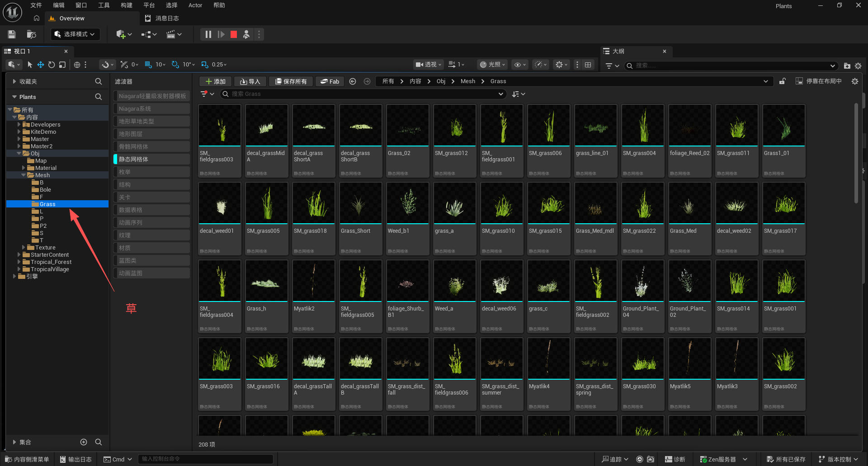Open the Actor menu
The height and width of the screenshot is (466, 868).
195,5
